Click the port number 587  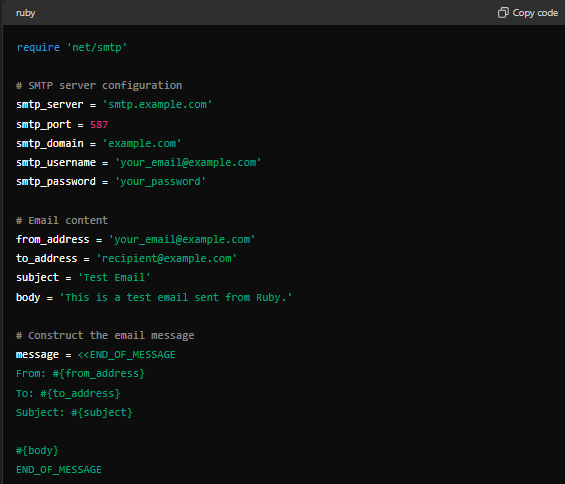(99, 124)
